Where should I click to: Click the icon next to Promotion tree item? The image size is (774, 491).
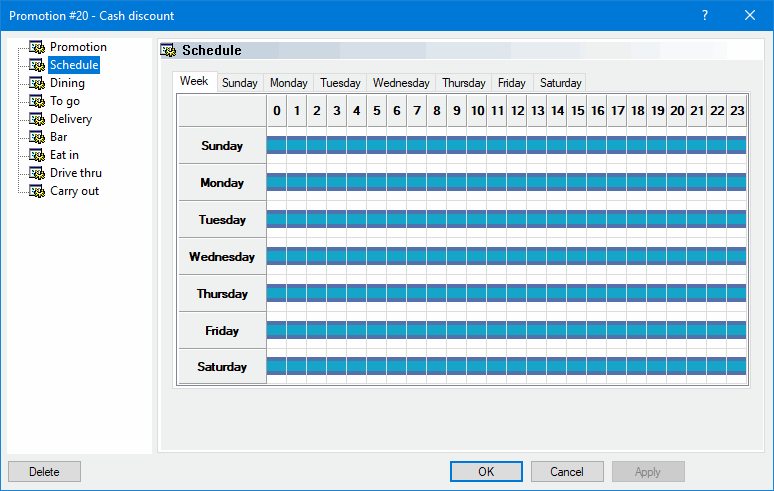(x=38, y=47)
